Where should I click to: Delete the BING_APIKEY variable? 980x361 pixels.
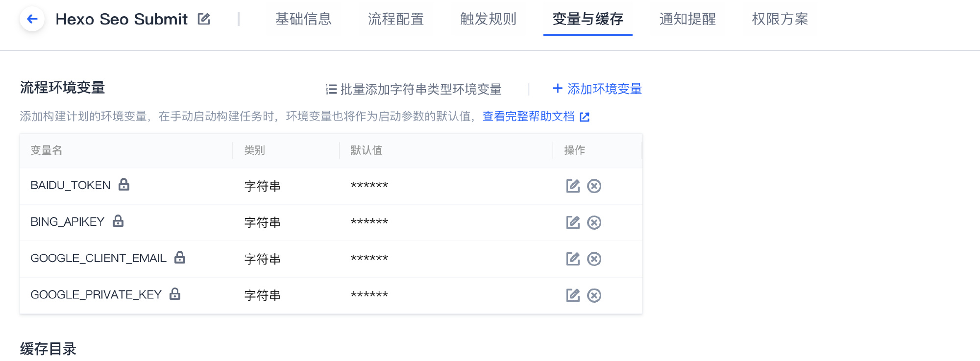pos(594,222)
